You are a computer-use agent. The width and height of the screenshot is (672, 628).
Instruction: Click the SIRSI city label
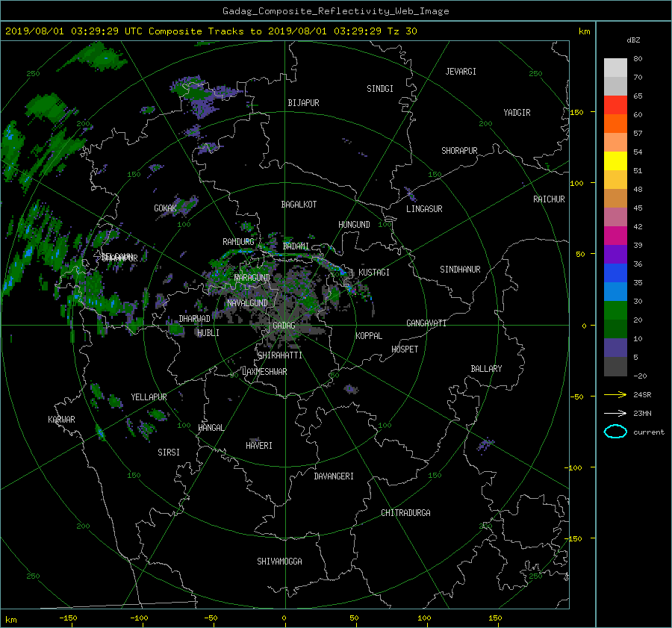[169, 453]
